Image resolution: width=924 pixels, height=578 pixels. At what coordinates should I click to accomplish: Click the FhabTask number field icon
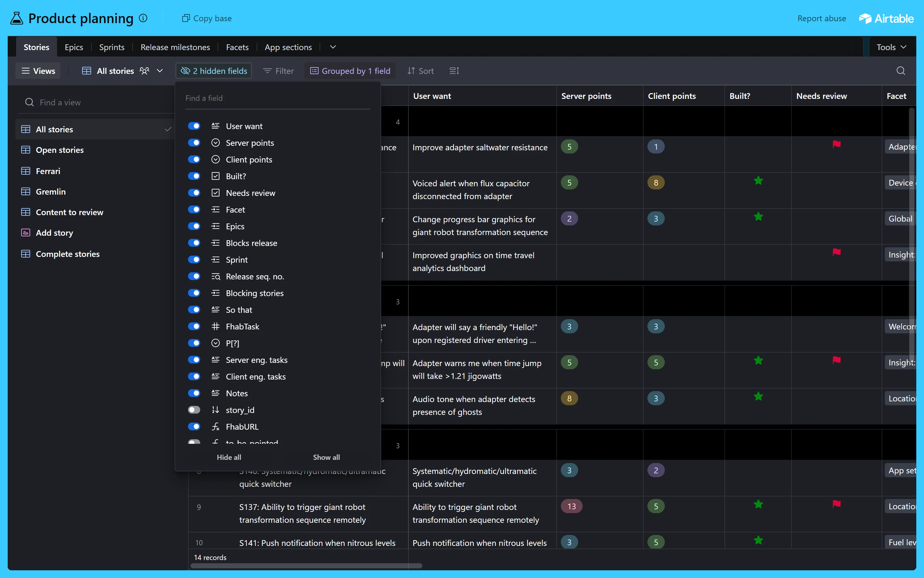tap(216, 327)
